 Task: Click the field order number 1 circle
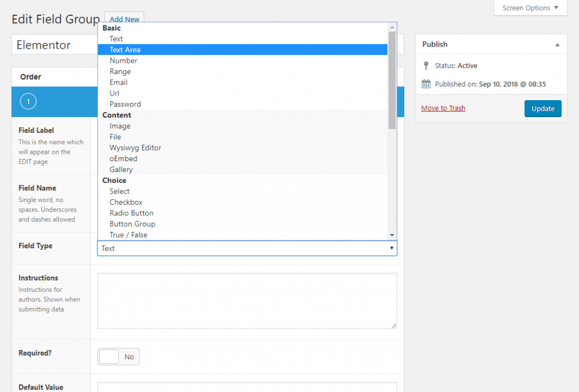pos(28,101)
